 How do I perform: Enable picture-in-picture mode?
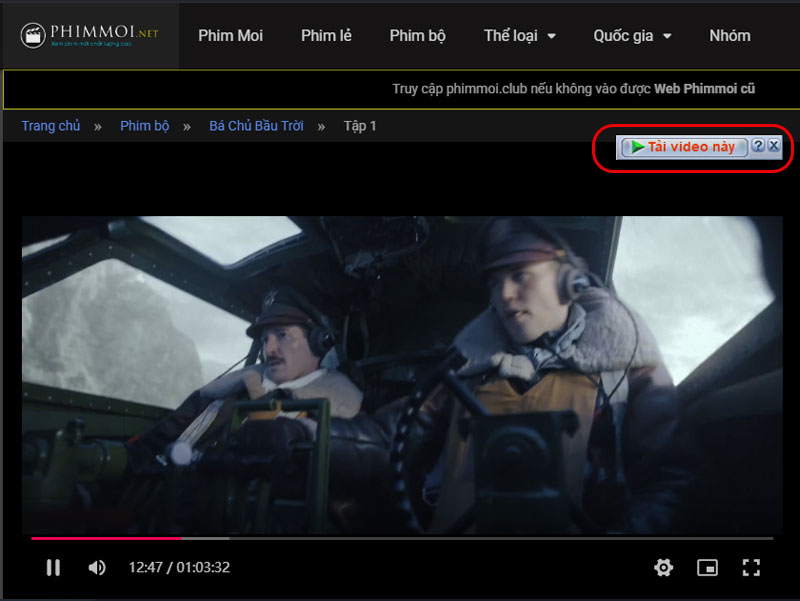click(x=707, y=568)
